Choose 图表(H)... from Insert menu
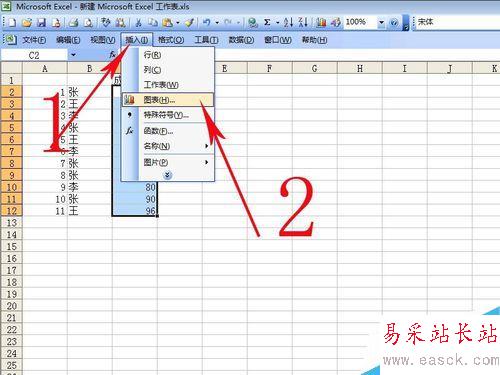The image size is (500, 375). [168, 100]
